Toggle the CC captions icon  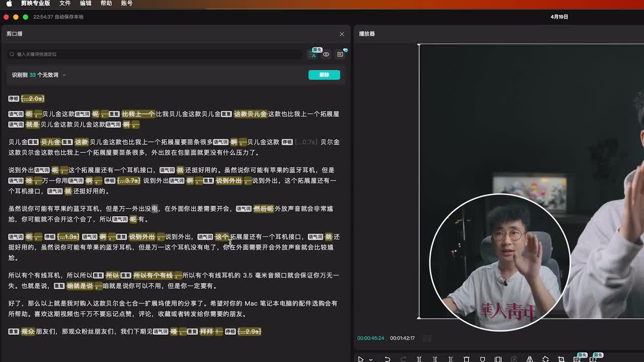point(340,54)
